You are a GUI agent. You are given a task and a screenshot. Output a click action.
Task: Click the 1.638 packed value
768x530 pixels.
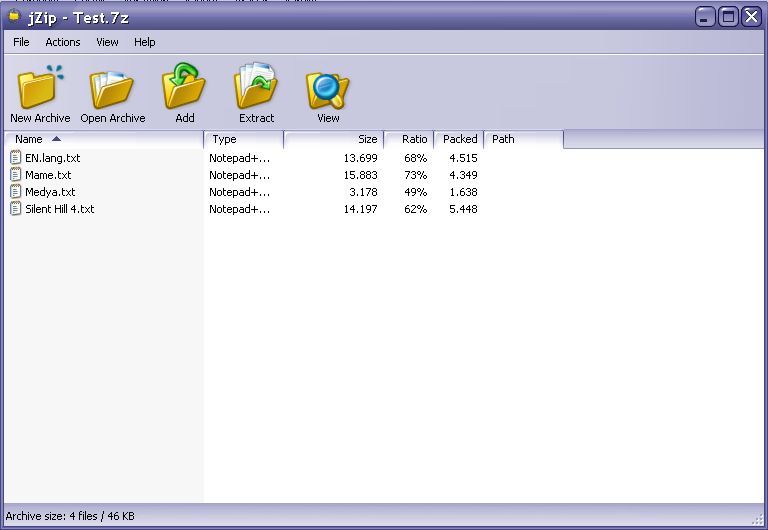click(463, 192)
